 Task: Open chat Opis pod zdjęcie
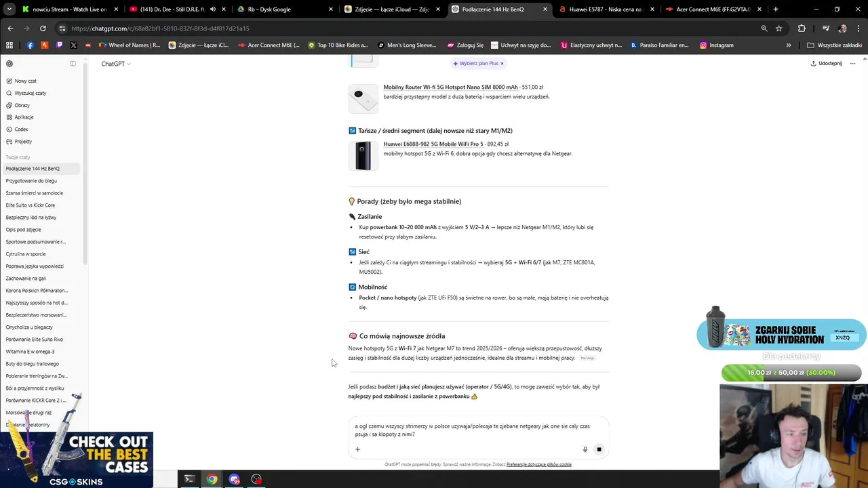(x=23, y=230)
